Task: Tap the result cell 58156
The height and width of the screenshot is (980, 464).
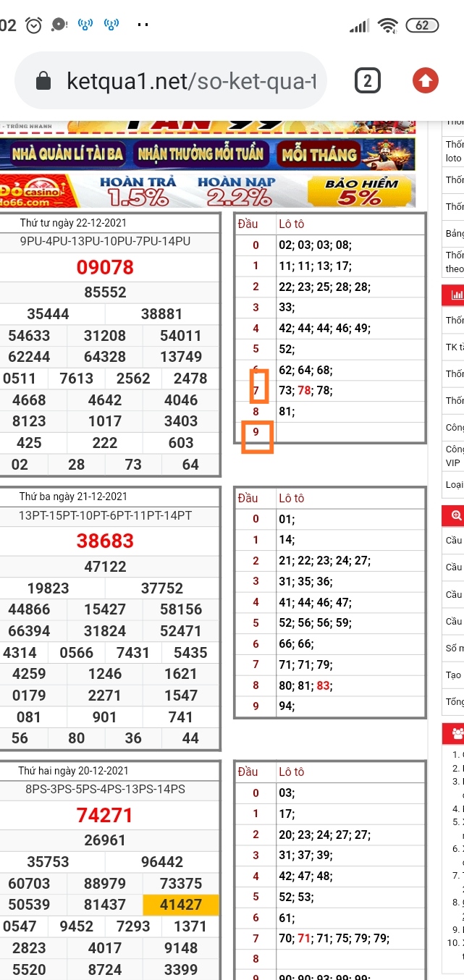Action: pos(181,609)
